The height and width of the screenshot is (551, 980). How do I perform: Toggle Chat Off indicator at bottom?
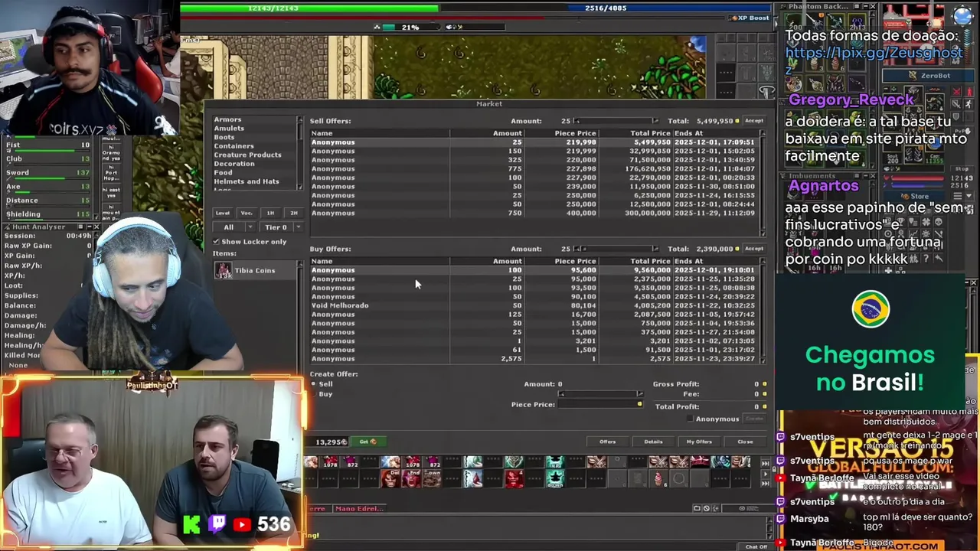point(756,546)
